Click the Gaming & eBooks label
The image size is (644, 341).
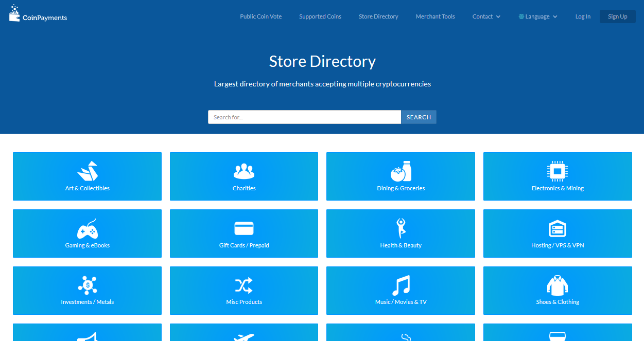pyautogui.click(x=88, y=245)
